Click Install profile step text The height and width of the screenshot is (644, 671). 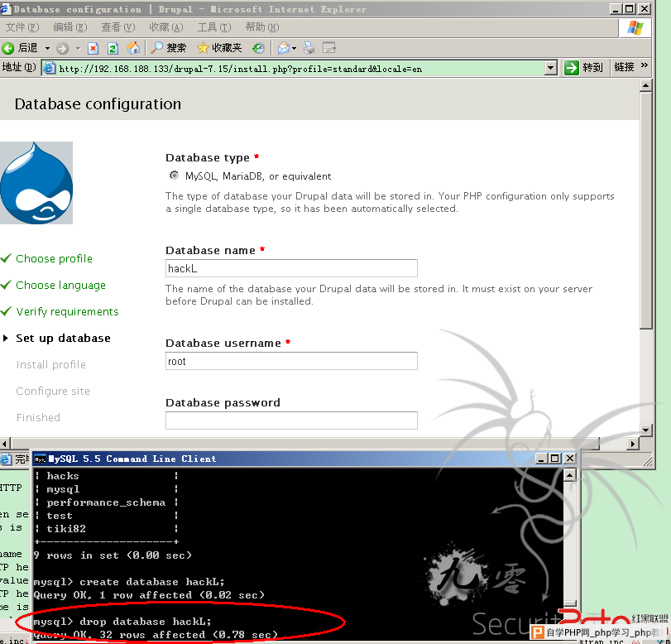[x=51, y=365]
